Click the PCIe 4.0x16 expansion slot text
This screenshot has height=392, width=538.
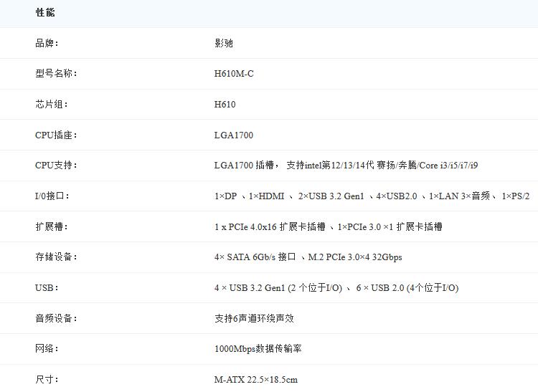(329, 226)
